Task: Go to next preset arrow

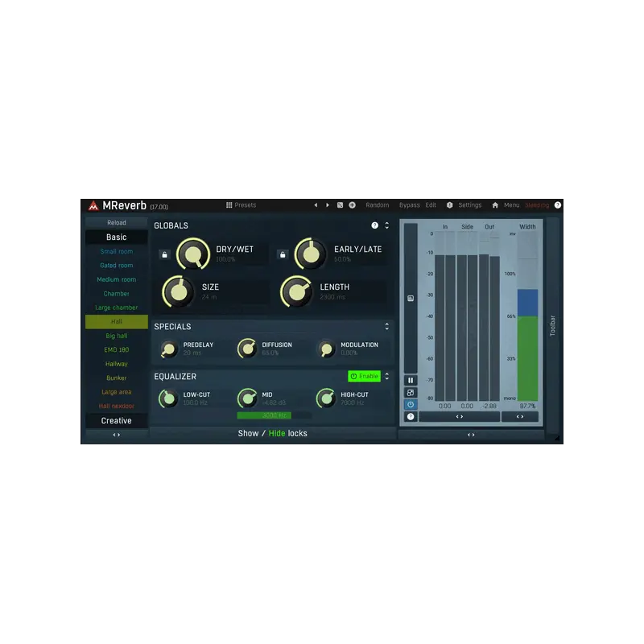Action: (x=328, y=205)
